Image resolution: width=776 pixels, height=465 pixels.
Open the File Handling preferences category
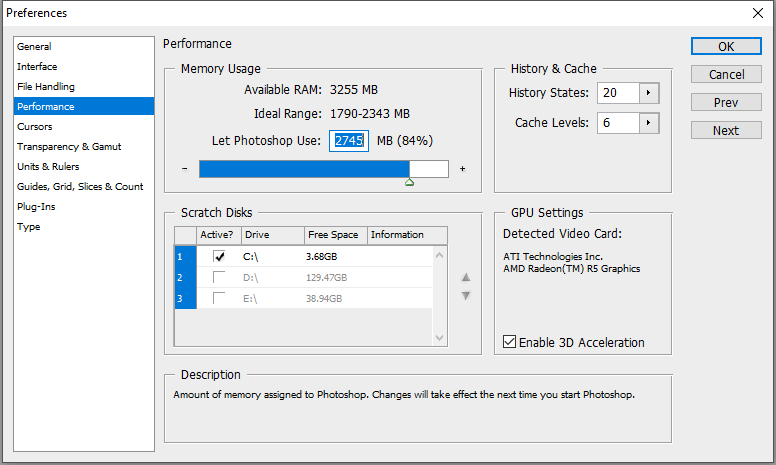click(x=46, y=87)
